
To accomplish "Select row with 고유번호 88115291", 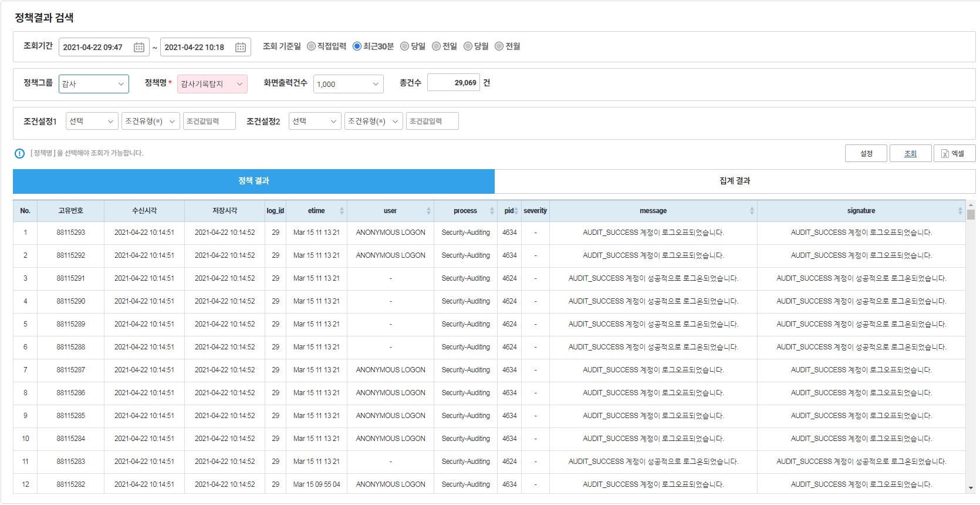I will (489, 278).
